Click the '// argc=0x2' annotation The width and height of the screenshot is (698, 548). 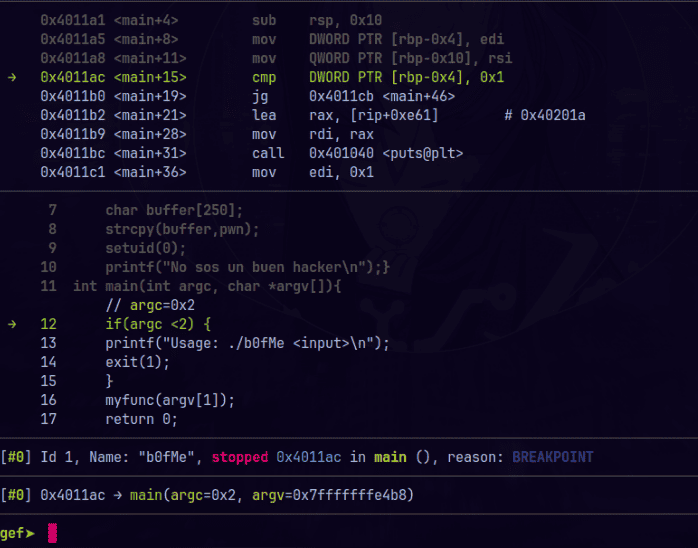pyautogui.click(x=150, y=305)
